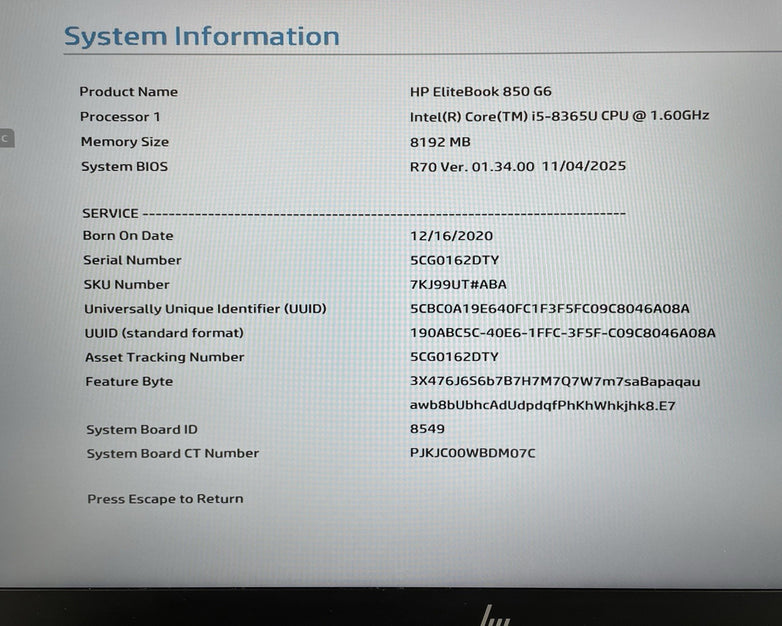This screenshot has width=782, height=626.
Task: Click the 7KJ99UT#ABA SKU value
Action: [x=458, y=284]
